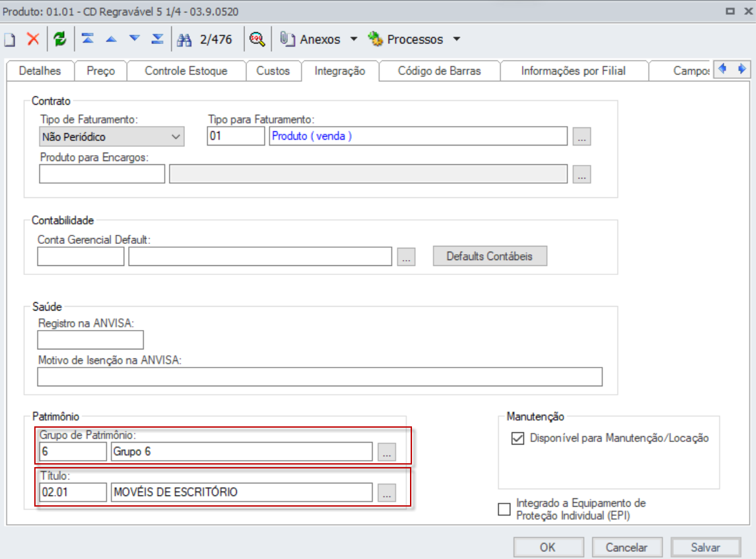The width and height of the screenshot is (756, 559).
Task: Check Integrado a Equipamento de Proteção Individual
Action: (x=504, y=509)
